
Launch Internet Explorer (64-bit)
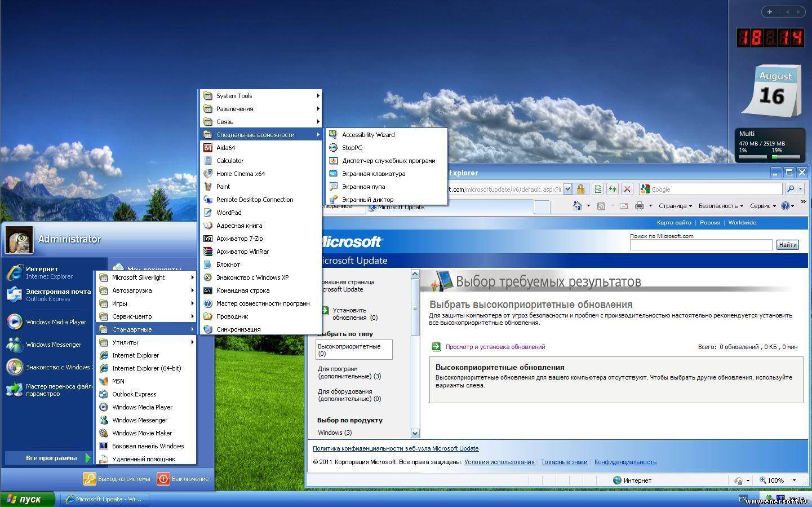(x=146, y=368)
